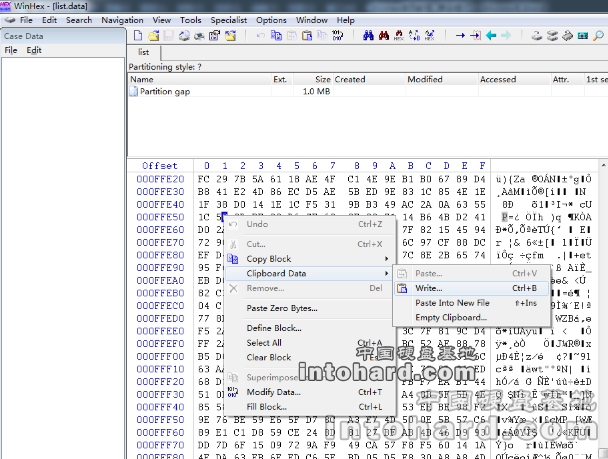The image size is (608, 459).
Task: Click offset 000FFF70 in hex view
Action: click(160, 445)
